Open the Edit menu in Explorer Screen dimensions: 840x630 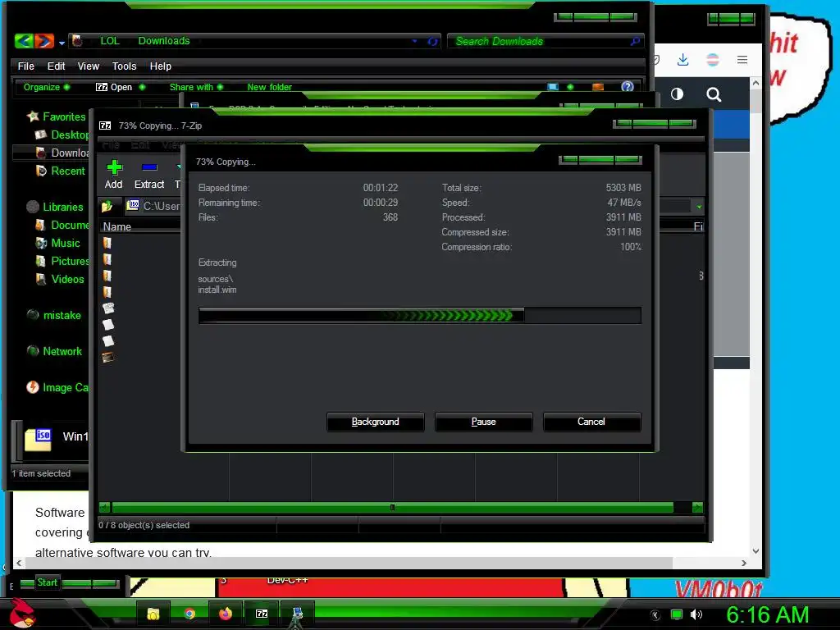tap(56, 66)
